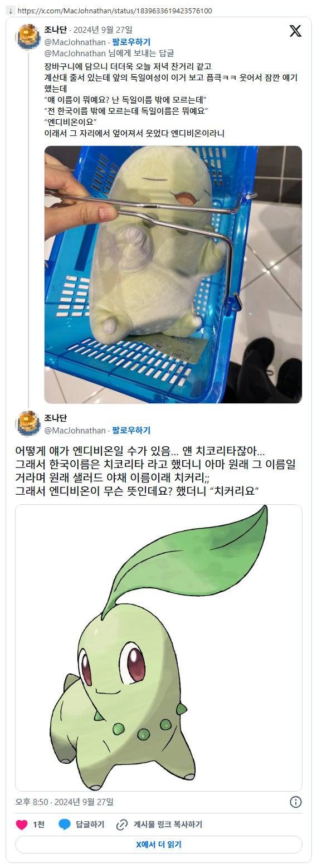
Task: Click the blue reply bubble icon
Action: (x=64, y=825)
